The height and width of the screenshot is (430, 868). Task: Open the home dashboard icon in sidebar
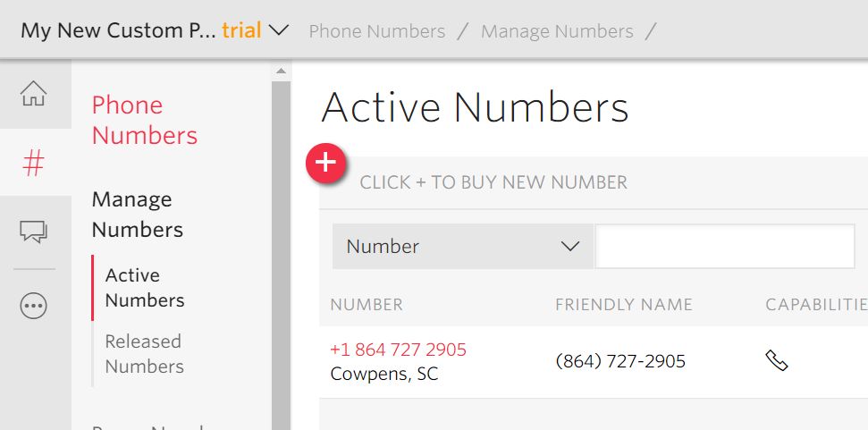coord(34,93)
